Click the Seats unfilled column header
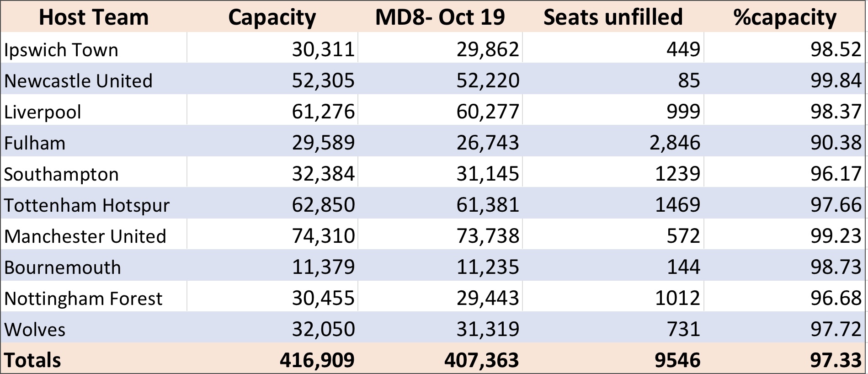868x374 pixels. [613, 17]
